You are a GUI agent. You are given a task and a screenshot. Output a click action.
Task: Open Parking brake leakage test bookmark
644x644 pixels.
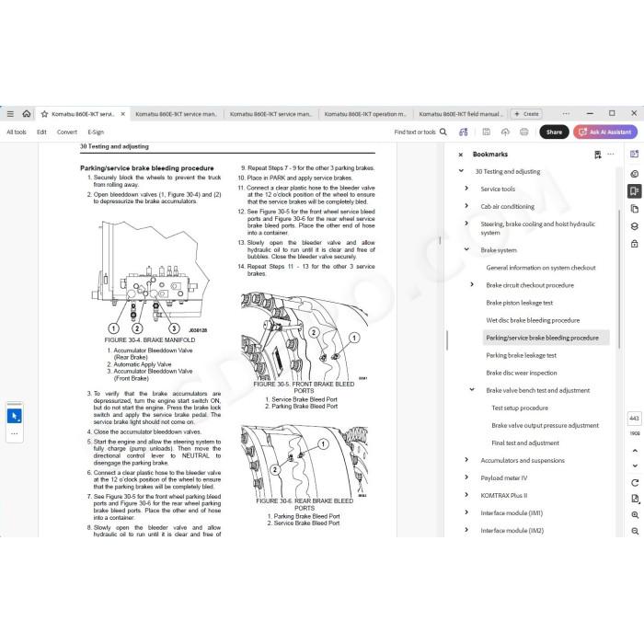tap(521, 355)
